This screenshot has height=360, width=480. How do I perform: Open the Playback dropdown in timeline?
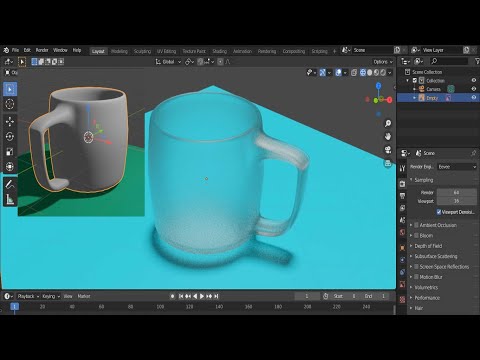pyautogui.click(x=28, y=296)
